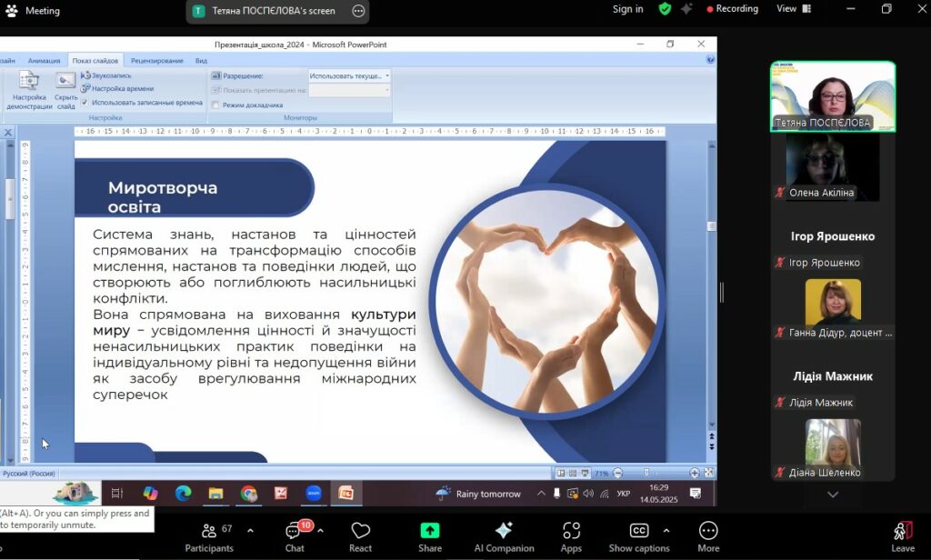Image resolution: width=931 pixels, height=560 pixels.
Task: Click Rainy tomorrow weather widget
Action: pyautogui.click(x=478, y=494)
